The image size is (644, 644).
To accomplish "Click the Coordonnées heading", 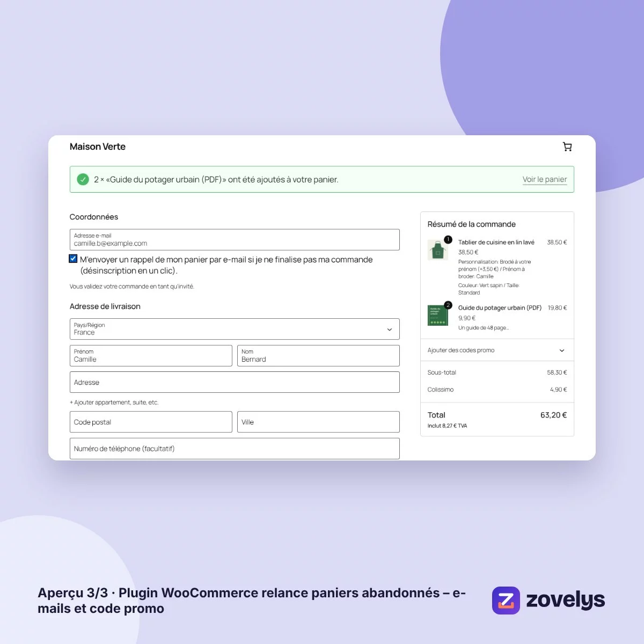I will click(x=94, y=217).
